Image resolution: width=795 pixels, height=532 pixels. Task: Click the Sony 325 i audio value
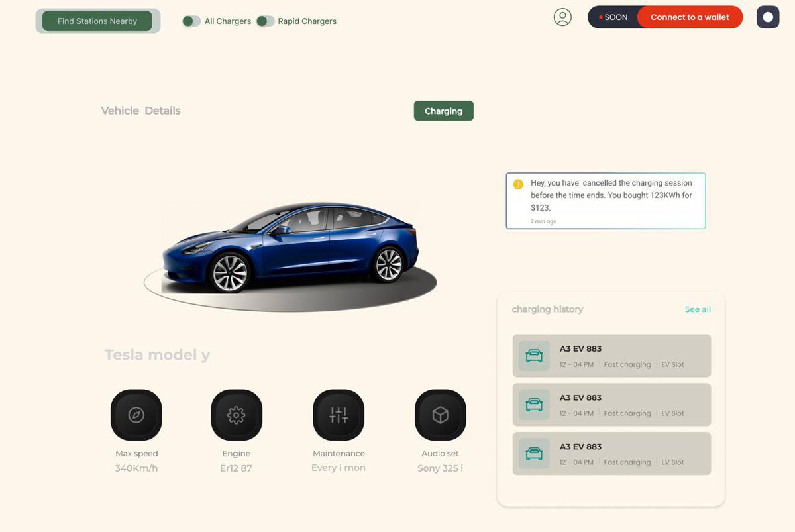[x=440, y=468]
